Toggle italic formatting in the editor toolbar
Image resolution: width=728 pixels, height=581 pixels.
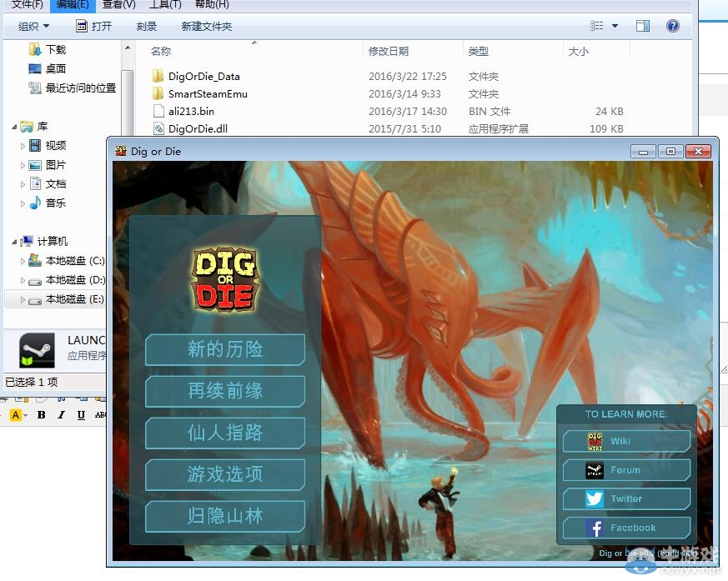[x=61, y=415]
